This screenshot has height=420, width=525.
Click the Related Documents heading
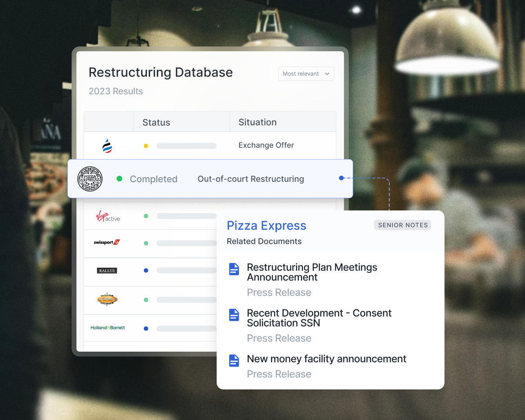pos(264,241)
